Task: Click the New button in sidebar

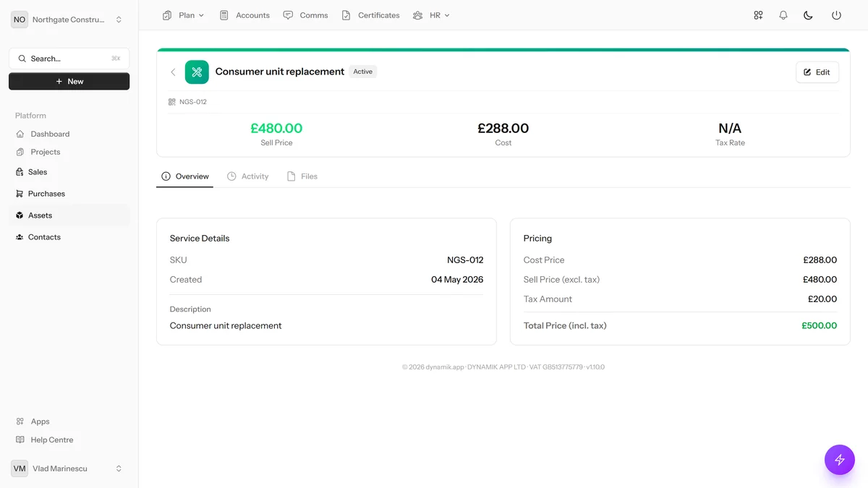Action: click(69, 82)
